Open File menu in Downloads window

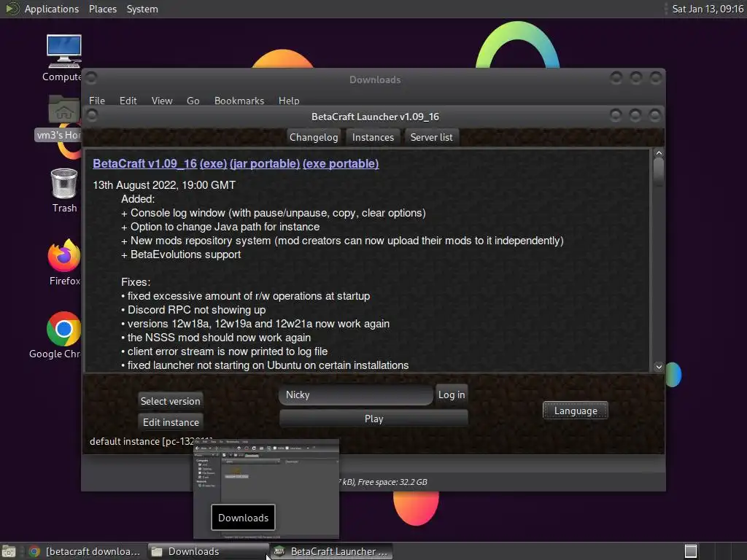97,101
